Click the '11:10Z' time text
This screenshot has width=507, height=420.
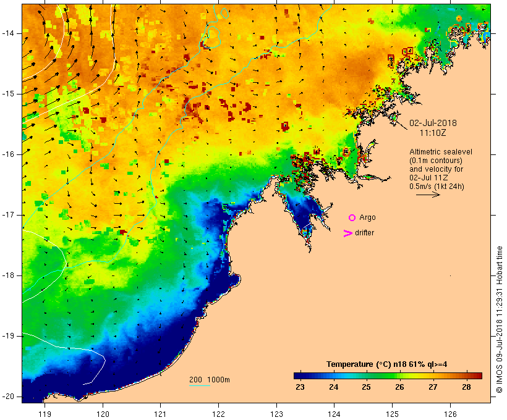click(x=433, y=133)
